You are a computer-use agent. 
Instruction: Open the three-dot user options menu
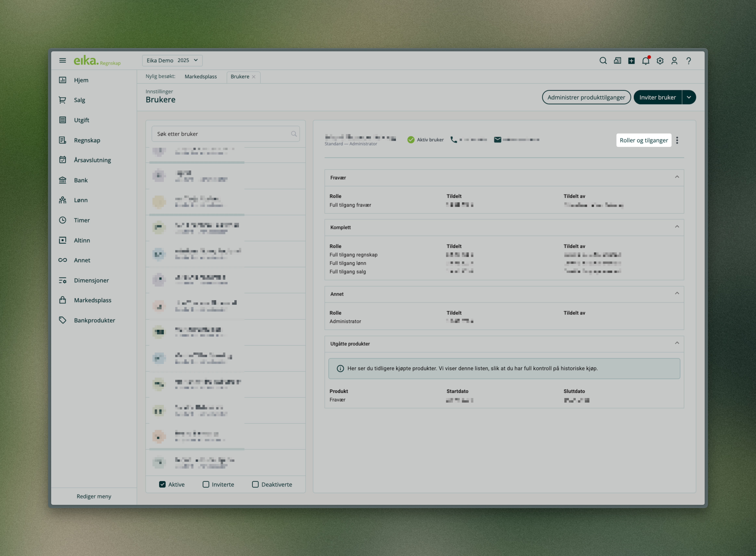click(x=677, y=140)
